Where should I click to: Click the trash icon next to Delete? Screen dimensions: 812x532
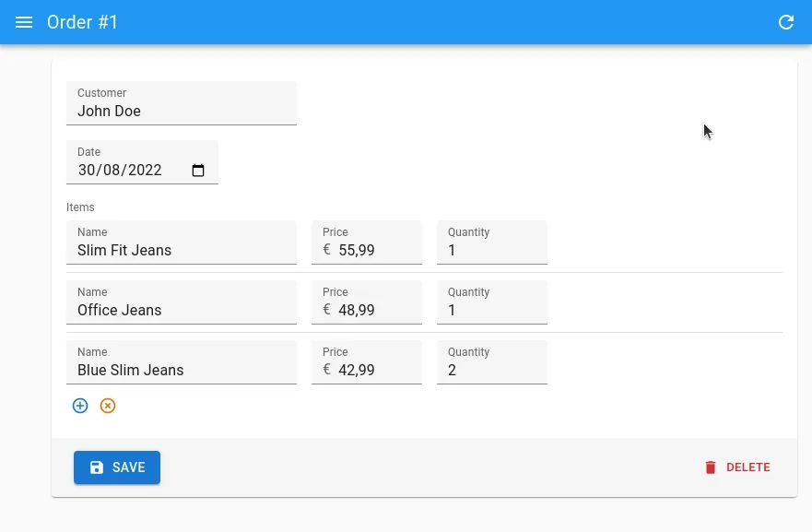tap(711, 467)
